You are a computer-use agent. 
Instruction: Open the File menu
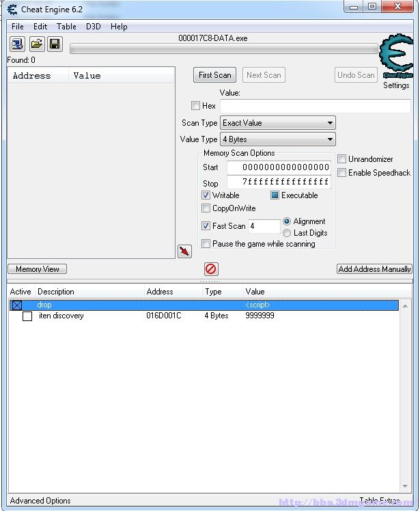click(18, 27)
